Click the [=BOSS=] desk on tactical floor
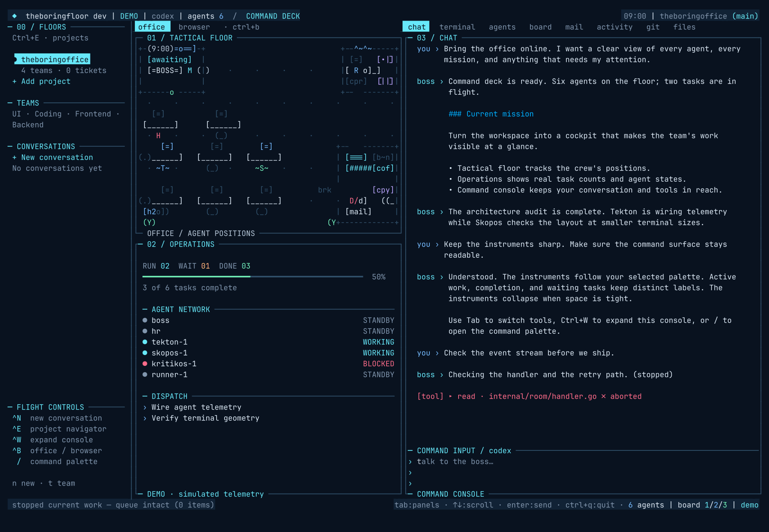 (x=165, y=70)
